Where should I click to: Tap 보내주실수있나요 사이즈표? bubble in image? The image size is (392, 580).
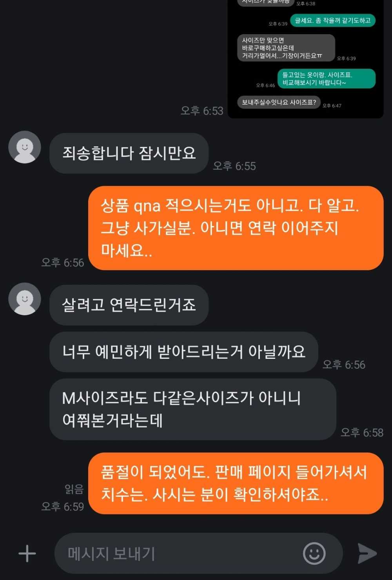(279, 102)
